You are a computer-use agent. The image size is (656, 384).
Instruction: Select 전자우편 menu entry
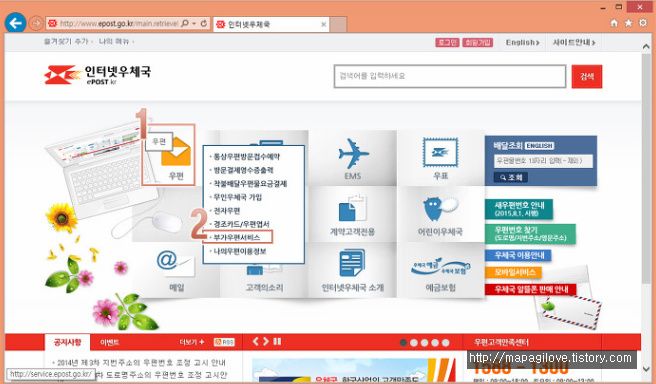click(x=226, y=211)
